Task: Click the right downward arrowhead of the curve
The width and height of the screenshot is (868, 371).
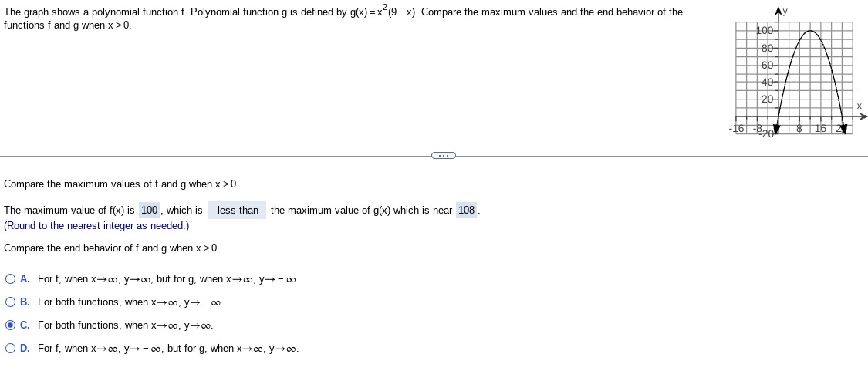Action: click(843, 129)
